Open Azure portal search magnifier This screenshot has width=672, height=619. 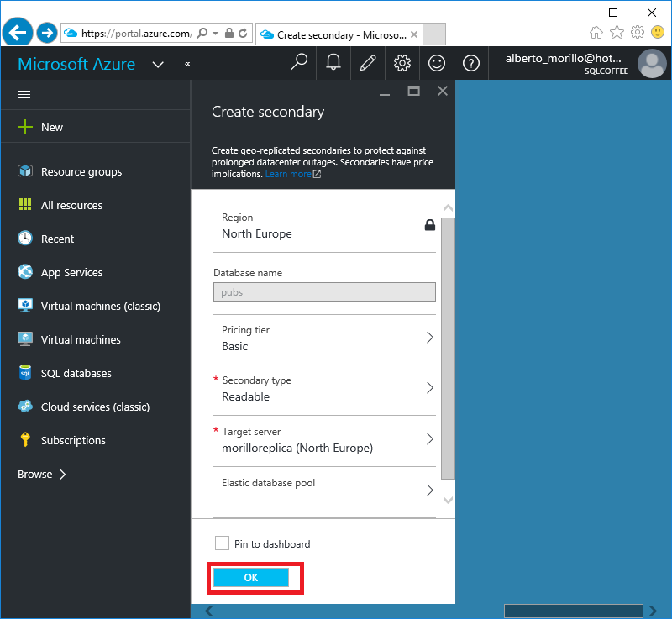pos(299,63)
